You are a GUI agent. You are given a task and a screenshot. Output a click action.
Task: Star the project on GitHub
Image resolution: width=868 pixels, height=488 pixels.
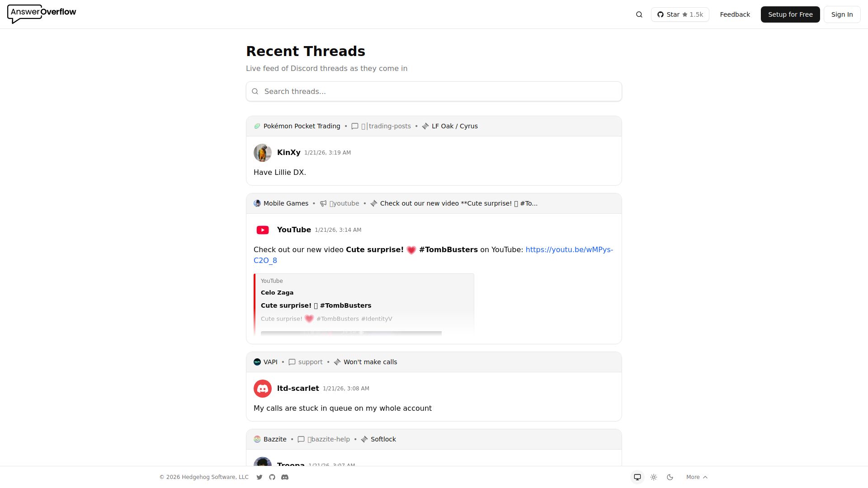[x=680, y=14]
